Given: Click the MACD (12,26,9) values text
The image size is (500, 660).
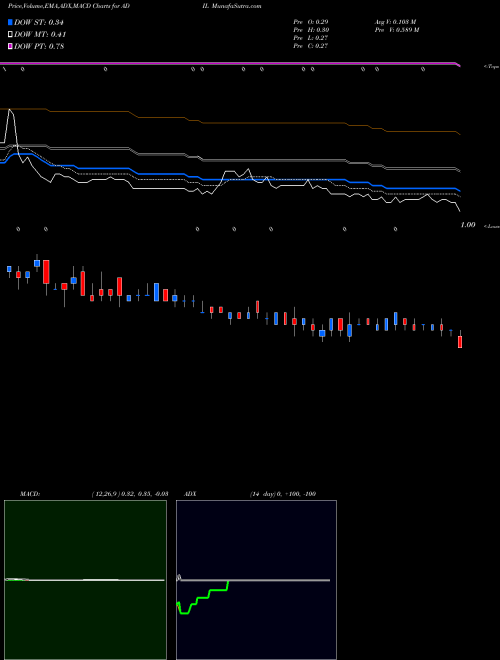Looking at the screenshot, I should tap(130, 494).
